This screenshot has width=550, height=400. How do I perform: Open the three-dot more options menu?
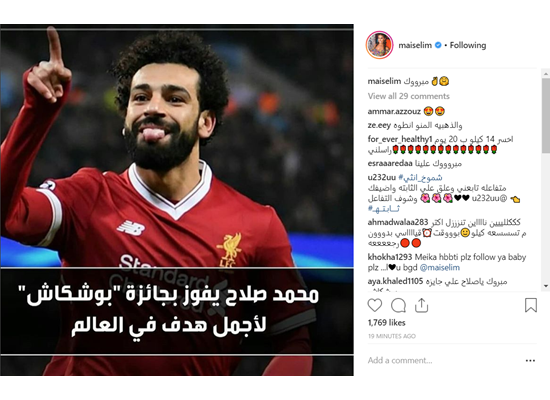[x=530, y=360]
